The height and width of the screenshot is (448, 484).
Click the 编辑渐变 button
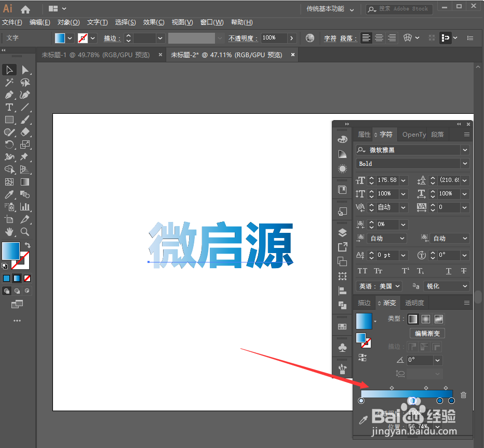427,333
